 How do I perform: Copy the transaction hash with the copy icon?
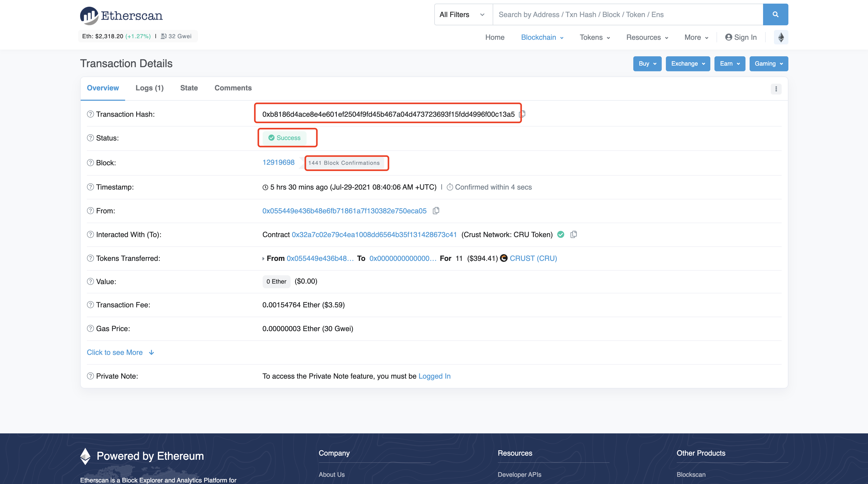[522, 114]
